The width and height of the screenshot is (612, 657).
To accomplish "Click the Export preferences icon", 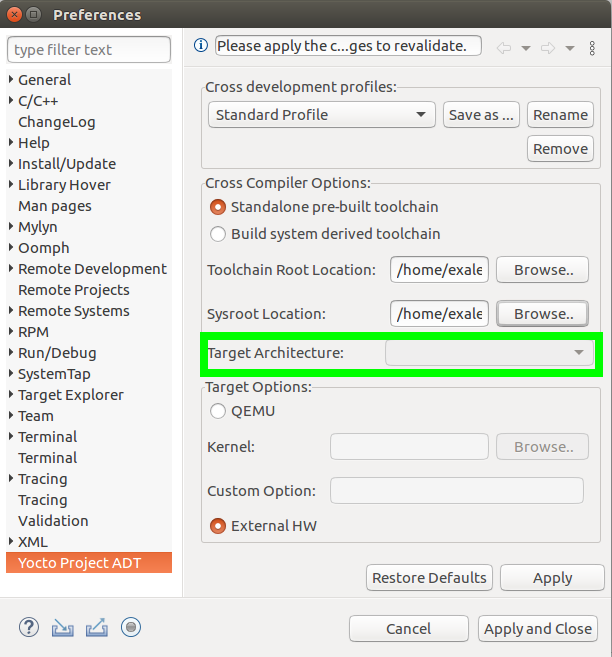I will tap(97, 627).
